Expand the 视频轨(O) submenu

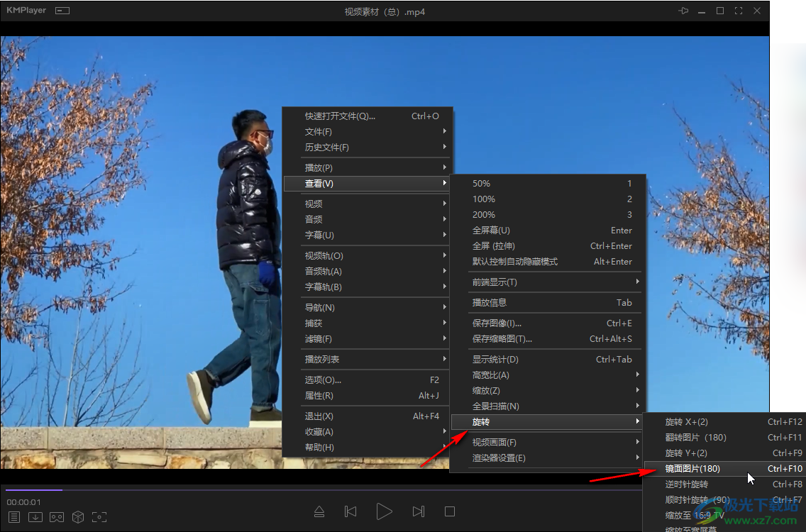367,256
